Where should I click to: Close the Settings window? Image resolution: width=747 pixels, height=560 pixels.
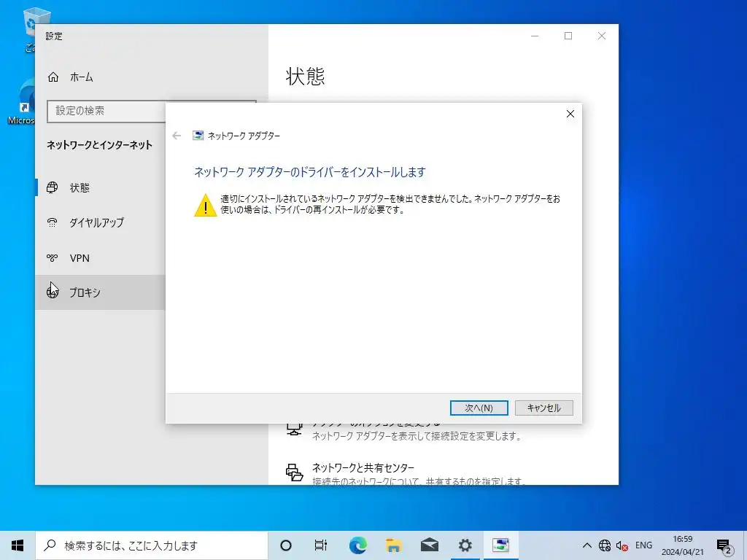tap(602, 36)
